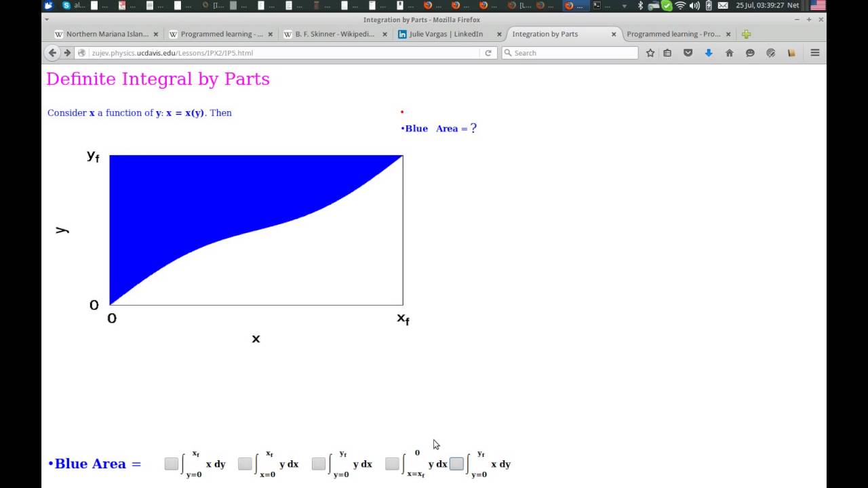Check option: integral x=xf to 0 y dx
868x488 pixels.
(392, 464)
